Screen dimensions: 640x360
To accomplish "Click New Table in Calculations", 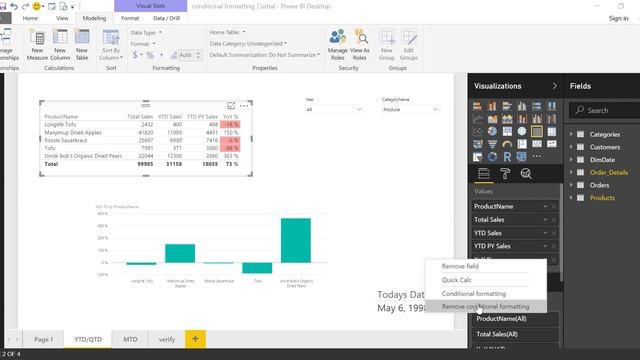I will click(x=82, y=45).
